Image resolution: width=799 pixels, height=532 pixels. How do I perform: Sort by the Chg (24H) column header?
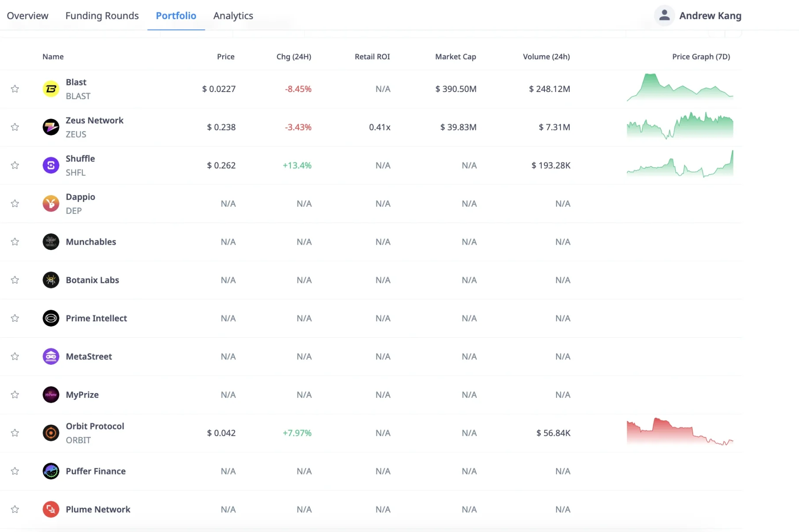(x=293, y=57)
